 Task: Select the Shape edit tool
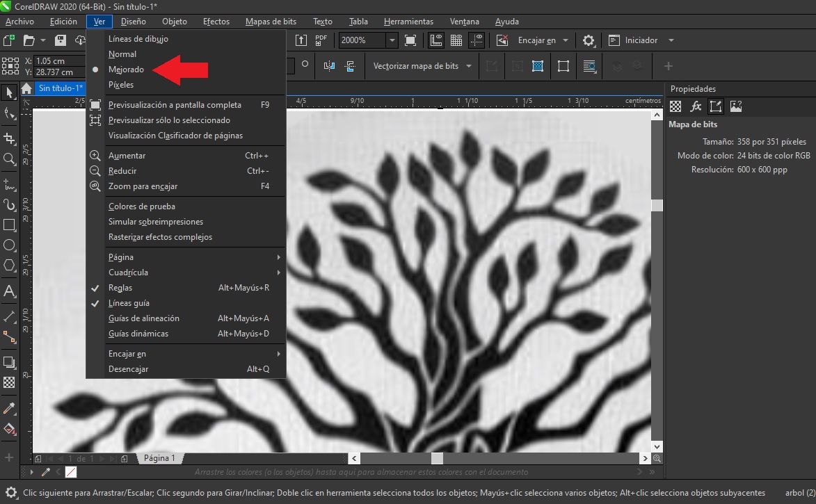pos(9,113)
